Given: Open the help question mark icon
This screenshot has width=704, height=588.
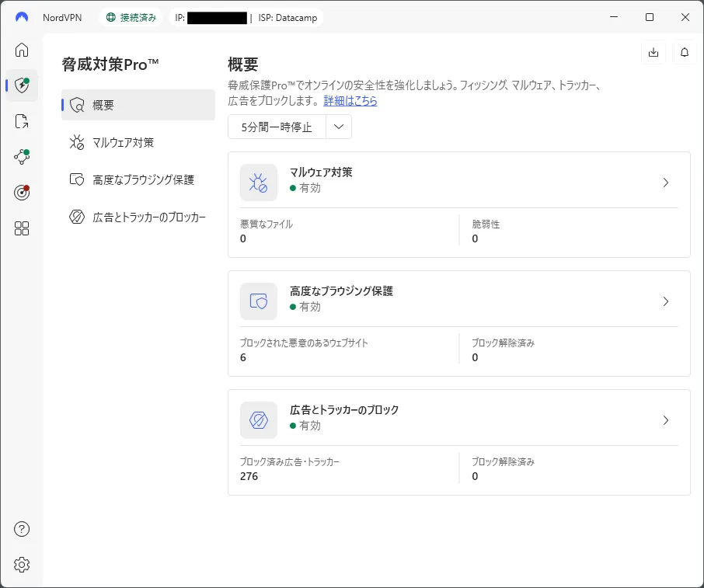Looking at the screenshot, I should (x=22, y=529).
